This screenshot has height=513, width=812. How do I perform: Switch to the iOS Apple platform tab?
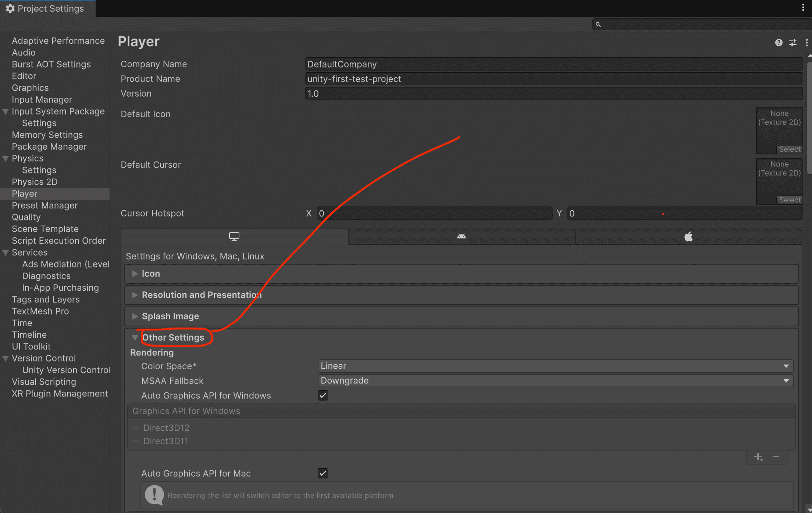(x=688, y=237)
